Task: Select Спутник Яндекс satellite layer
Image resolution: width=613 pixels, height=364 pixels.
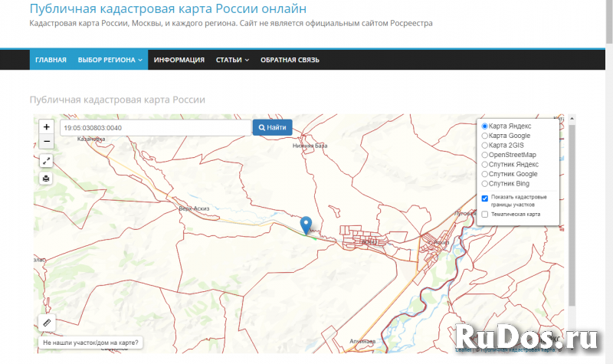Action: point(484,165)
